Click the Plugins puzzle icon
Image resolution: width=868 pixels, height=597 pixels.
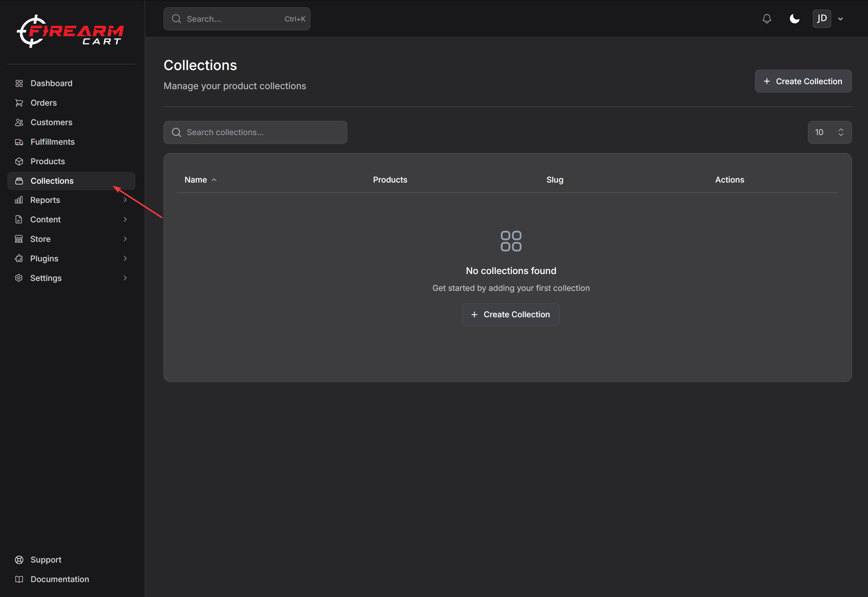pyautogui.click(x=19, y=259)
